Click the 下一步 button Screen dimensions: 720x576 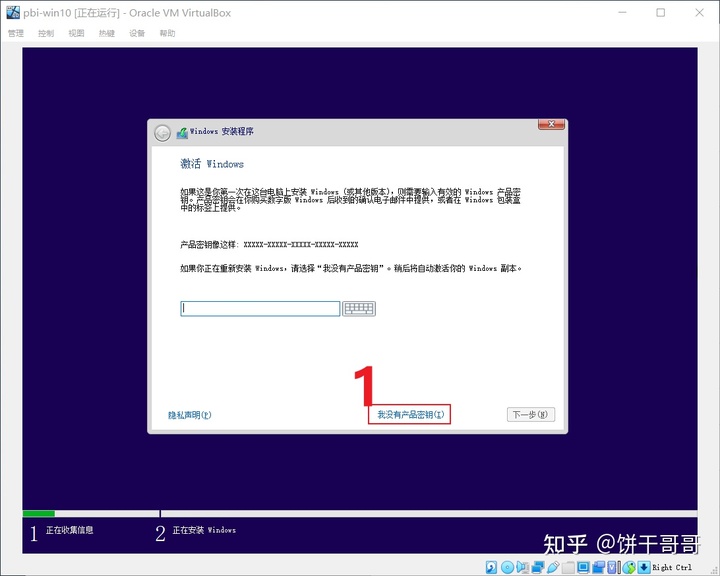coord(531,414)
